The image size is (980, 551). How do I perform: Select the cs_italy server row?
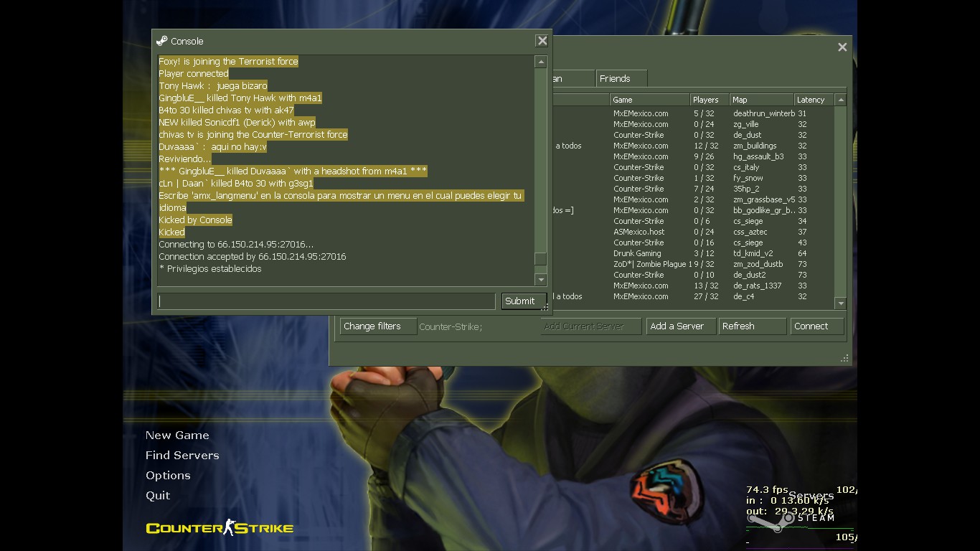pos(692,167)
